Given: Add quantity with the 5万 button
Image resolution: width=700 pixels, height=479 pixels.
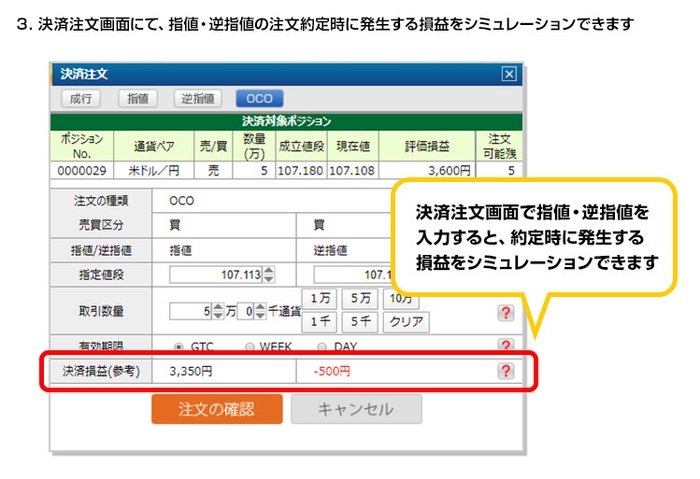Looking at the screenshot, I should 361,299.
